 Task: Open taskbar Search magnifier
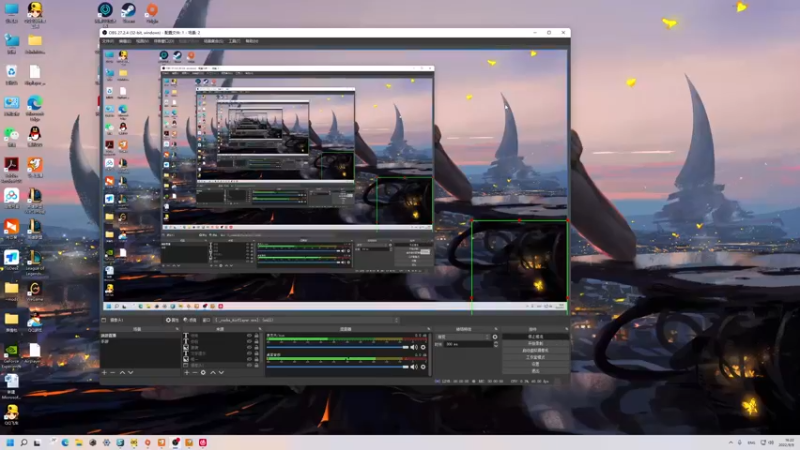(x=23, y=442)
